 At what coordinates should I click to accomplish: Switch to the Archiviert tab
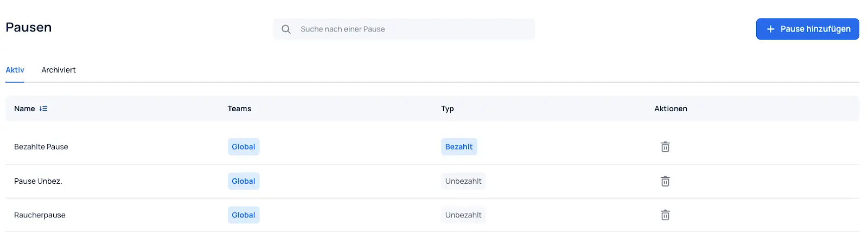click(59, 70)
